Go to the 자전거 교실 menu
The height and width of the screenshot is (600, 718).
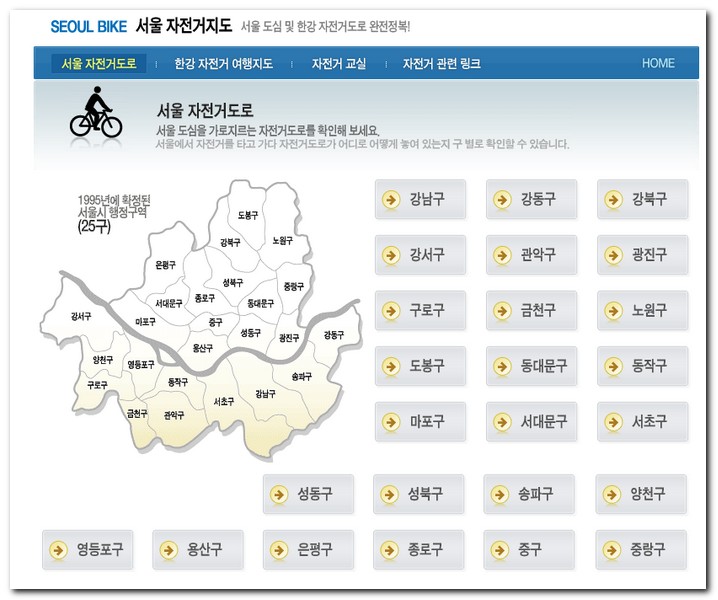[338, 63]
